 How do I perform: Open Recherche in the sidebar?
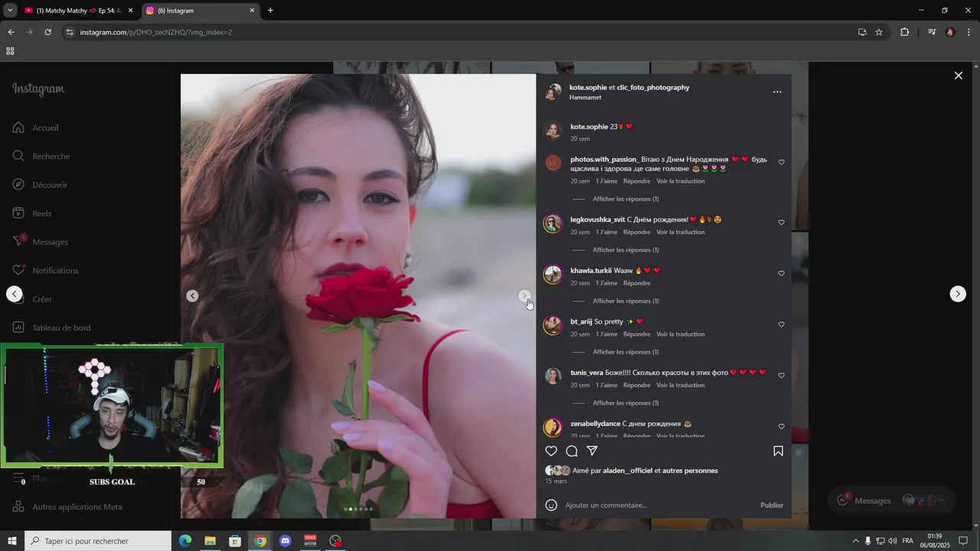coord(41,156)
